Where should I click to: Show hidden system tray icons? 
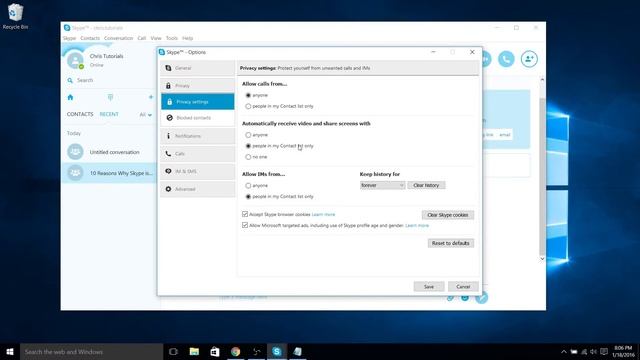[564, 352]
